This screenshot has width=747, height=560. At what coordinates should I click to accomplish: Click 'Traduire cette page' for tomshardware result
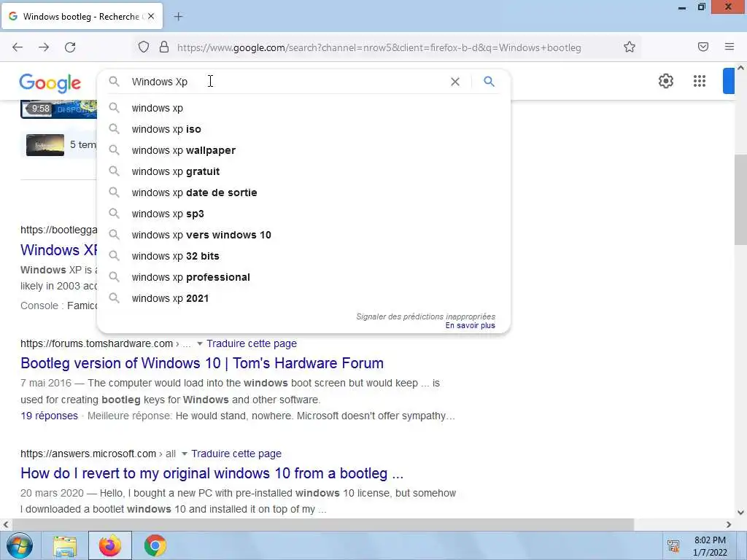point(252,343)
